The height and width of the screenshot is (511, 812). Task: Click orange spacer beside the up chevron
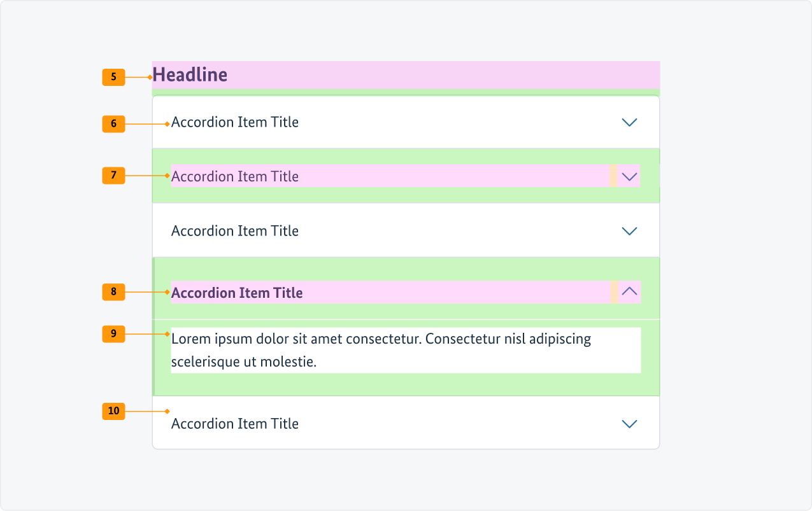click(x=614, y=292)
